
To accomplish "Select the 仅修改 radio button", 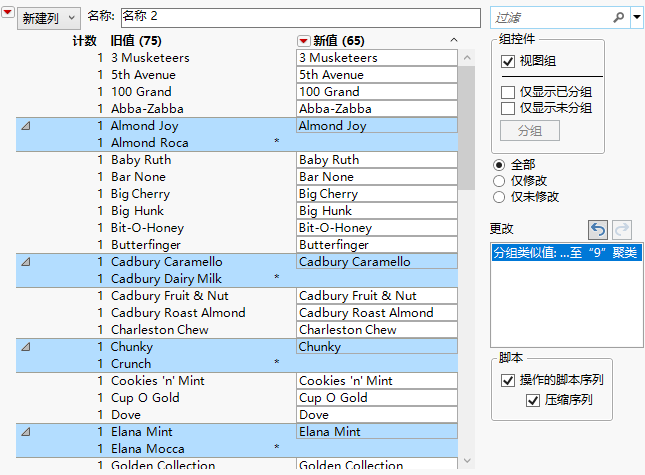I will tap(499, 181).
